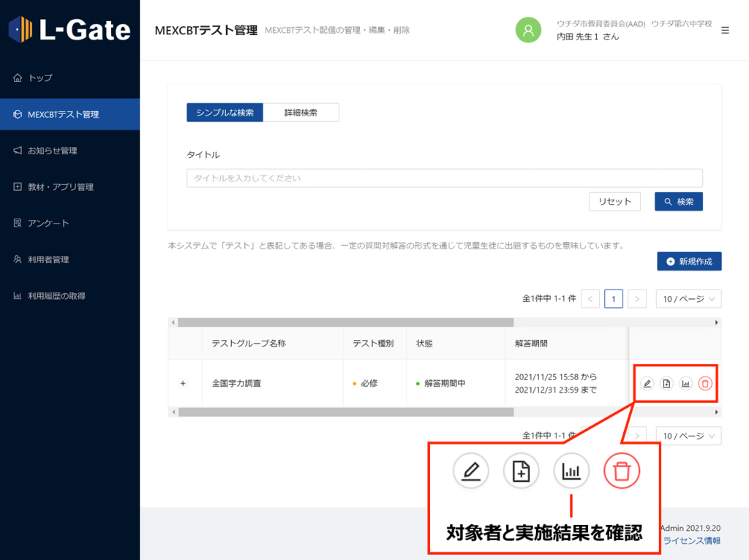Click bottom horizontal scrollbar right arrow
Viewport: 749px width, 560px height.
point(717,412)
